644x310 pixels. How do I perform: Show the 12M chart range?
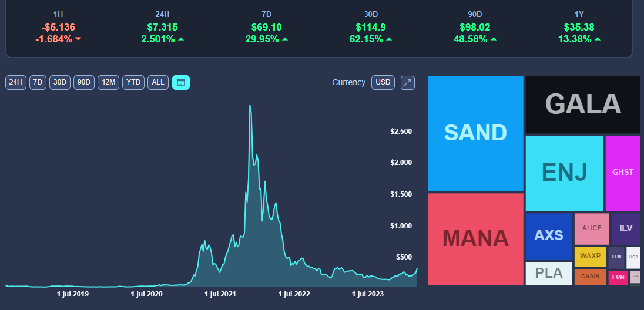tap(109, 83)
